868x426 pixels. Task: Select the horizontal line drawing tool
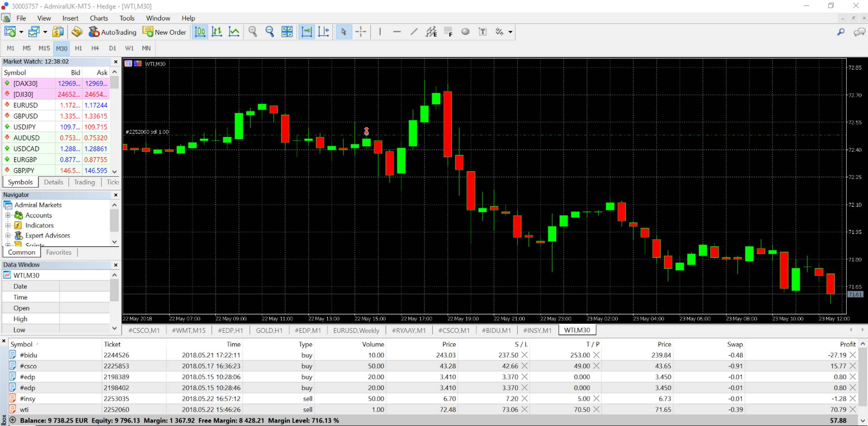click(x=397, y=32)
